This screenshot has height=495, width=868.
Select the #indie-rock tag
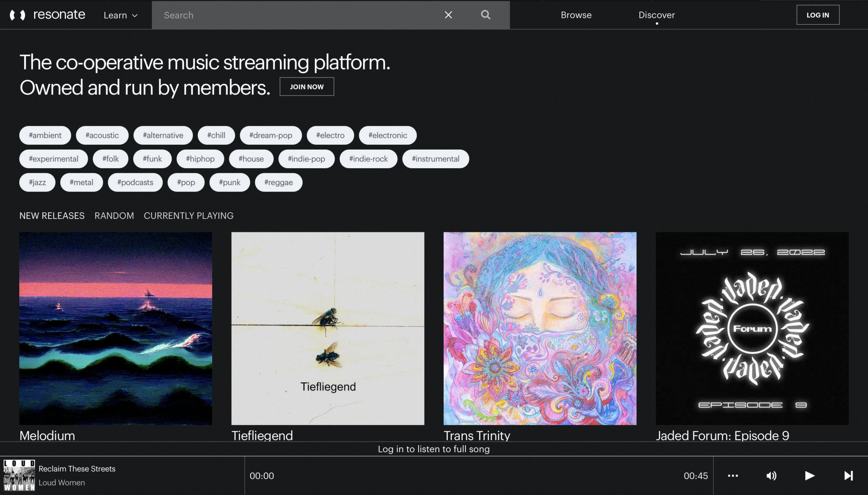pos(368,159)
